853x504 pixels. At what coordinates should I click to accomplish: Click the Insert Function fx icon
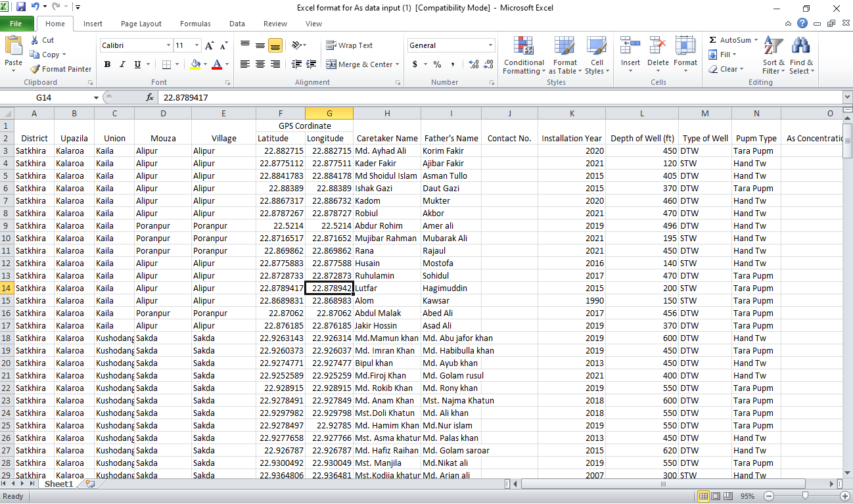(150, 97)
